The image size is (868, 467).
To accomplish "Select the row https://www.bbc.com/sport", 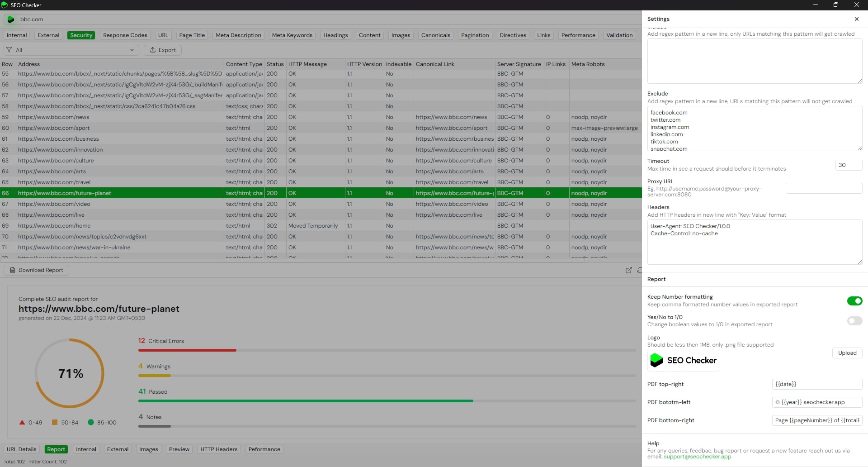I will tap(321, 128).
